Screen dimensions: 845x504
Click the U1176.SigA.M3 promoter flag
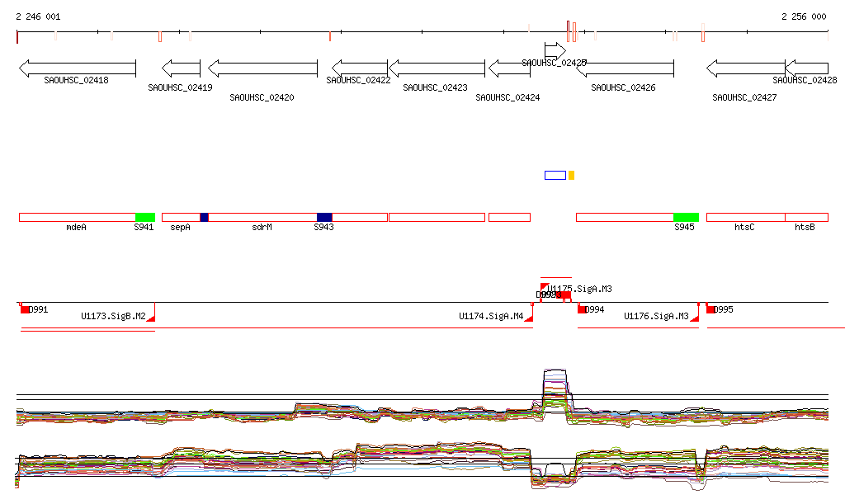click(695, 318)
